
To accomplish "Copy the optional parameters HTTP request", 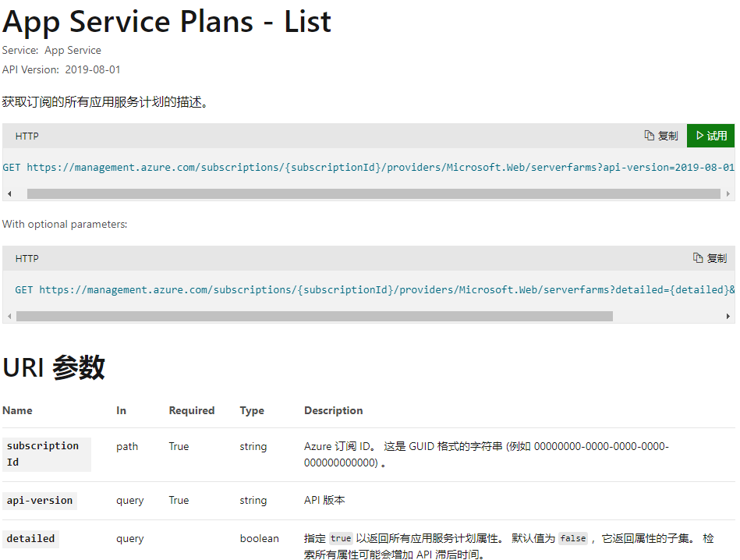I will coord(710,258).
